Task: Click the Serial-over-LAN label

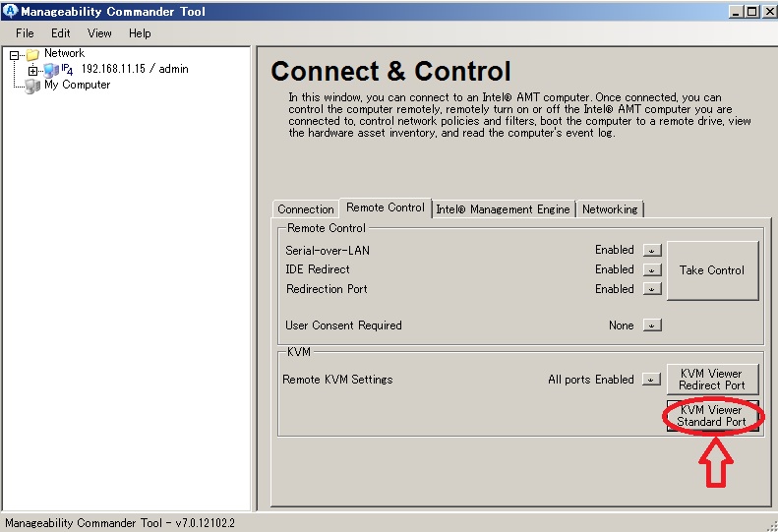Action: point(328,250)
